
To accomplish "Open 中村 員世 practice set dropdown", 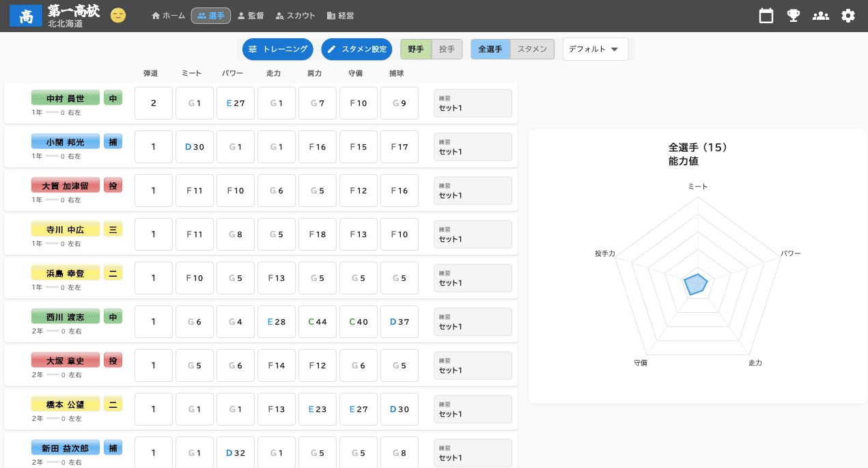I will (x=473, y=103).
